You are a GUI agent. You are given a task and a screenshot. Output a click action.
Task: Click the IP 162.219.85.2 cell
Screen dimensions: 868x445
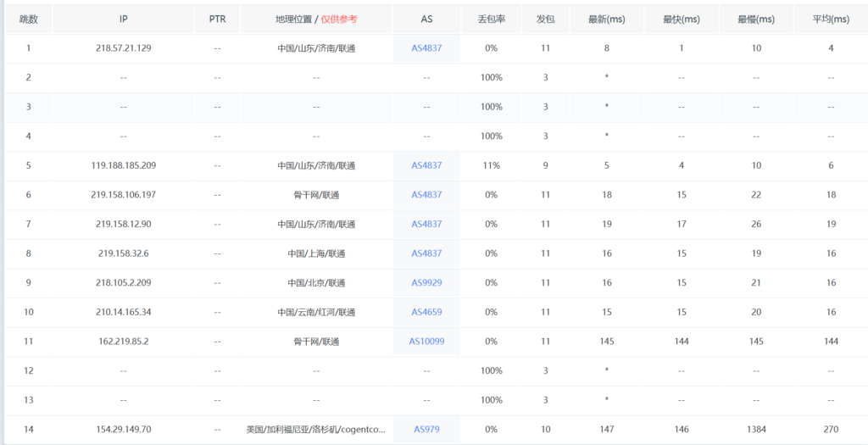124,342
